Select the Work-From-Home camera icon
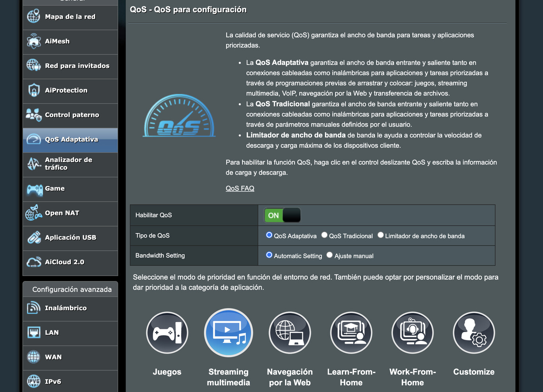543x392 pixels. click(x=412, y=332)
